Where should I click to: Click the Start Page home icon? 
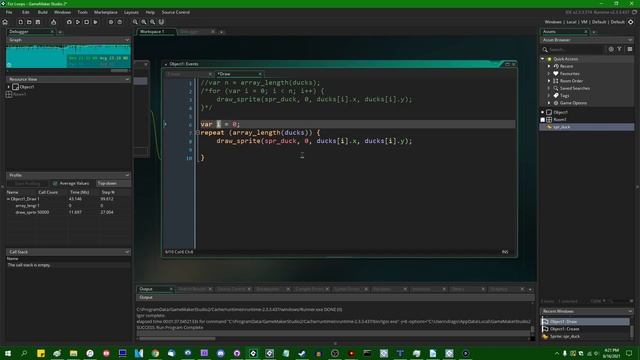click(x=5, y=22)
